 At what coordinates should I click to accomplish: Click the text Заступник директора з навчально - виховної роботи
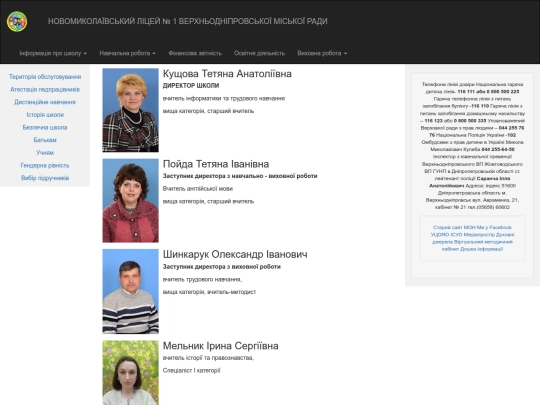click(240, 176)
